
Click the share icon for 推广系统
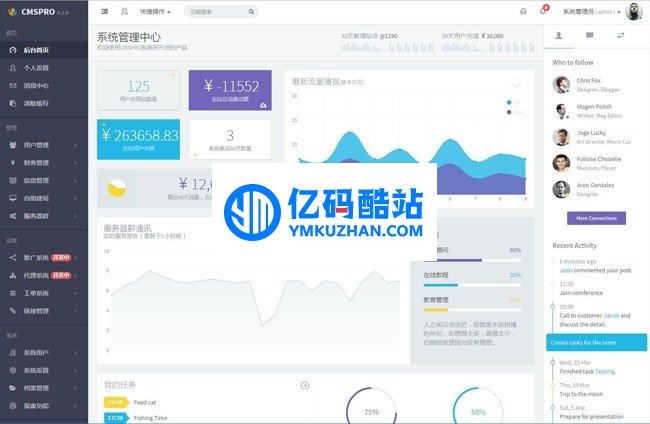(x=13, y=258)
